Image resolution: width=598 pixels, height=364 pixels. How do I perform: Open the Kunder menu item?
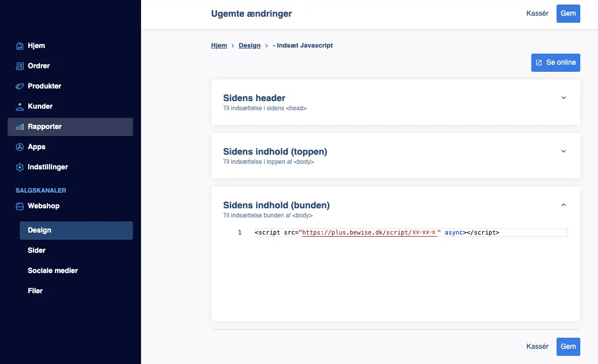click(x=70, y=107)
